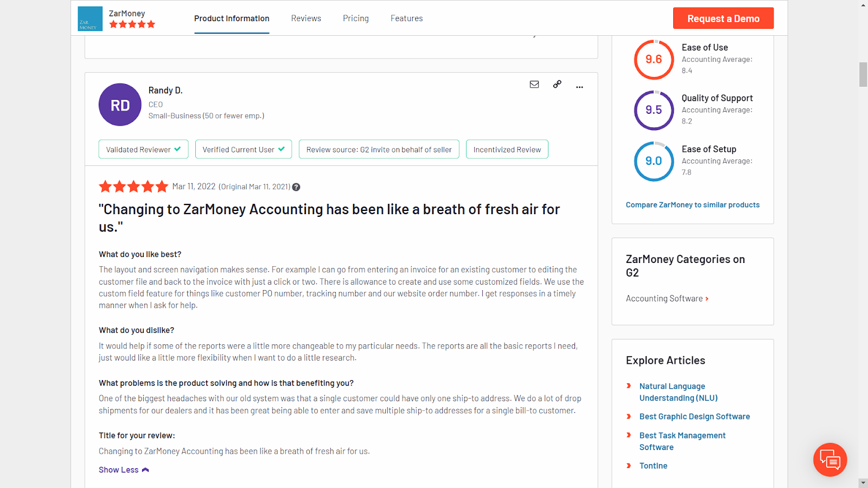Click the Ease of Setup 9.0 ring
This screenshot has width=868, height=488.
[x=654, y=161]
